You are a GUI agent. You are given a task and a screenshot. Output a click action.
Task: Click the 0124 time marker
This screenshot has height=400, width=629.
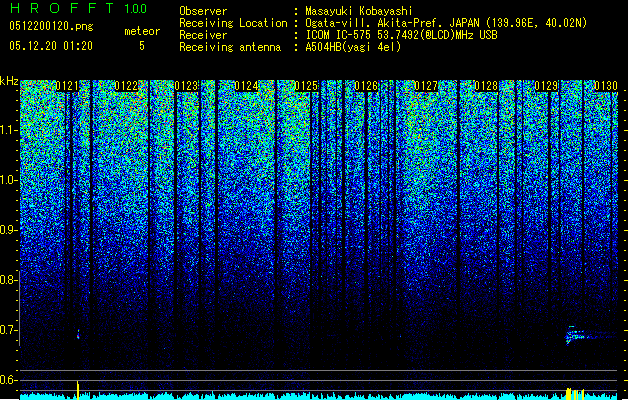click(x=246, y=86)
